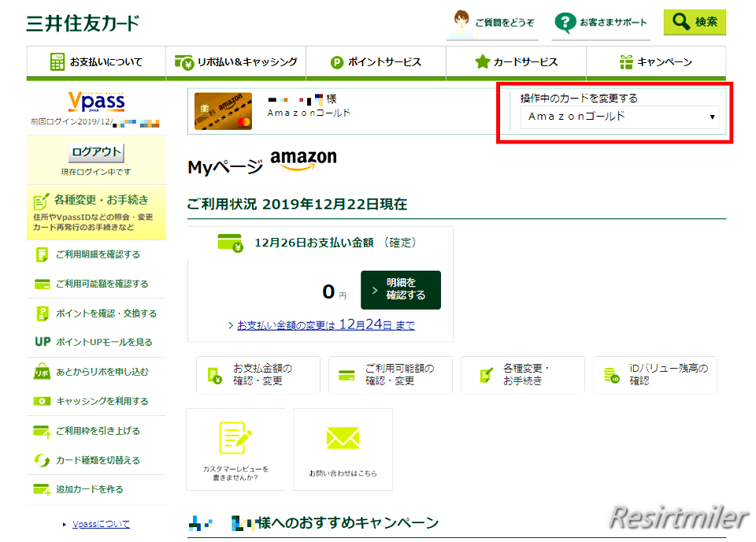Click the yen card icon beside 12月26日お支払い金額
Screen dimensions: 756x542
click(230, 243)
